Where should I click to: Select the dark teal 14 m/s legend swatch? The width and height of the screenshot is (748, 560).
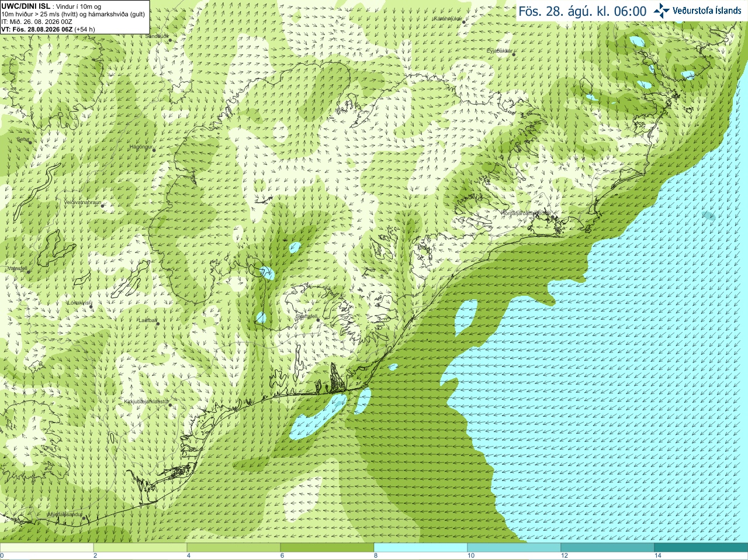701,548
